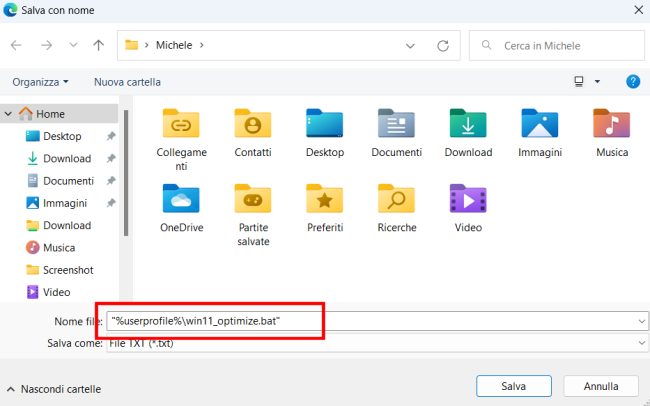Select pinned Download in navigation pane
The width and height of the screenshot is (650, 406).
tap(67, 158)
